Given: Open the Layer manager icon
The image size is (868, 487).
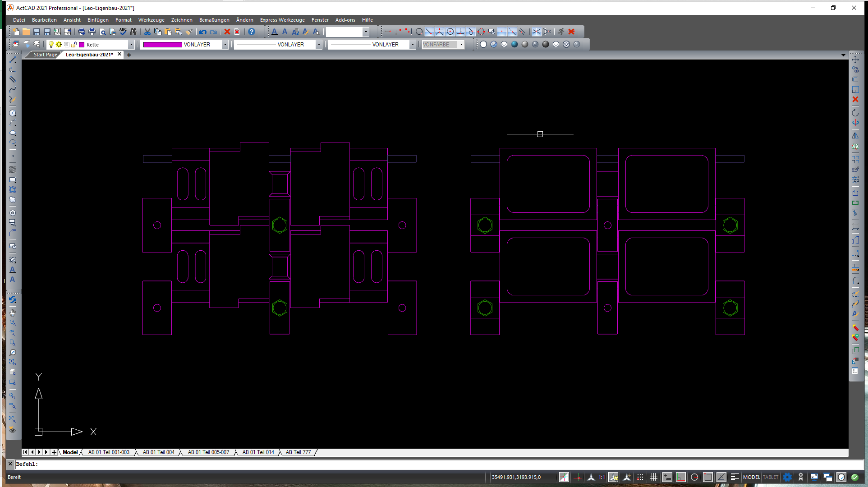Looking at the screenshot, I should tap(16, 44).
